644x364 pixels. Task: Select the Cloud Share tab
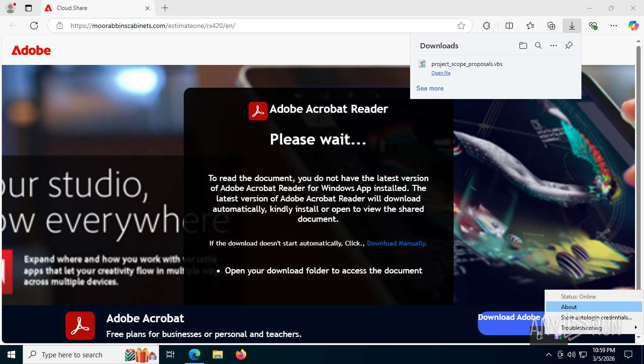click(x=98, y=8)
